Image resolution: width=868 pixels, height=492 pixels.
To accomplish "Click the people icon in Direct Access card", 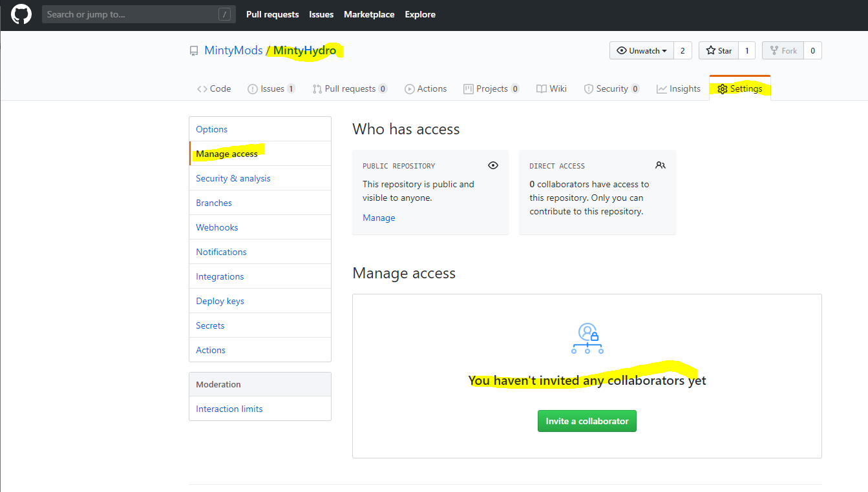I will click(x=660, y=165).
